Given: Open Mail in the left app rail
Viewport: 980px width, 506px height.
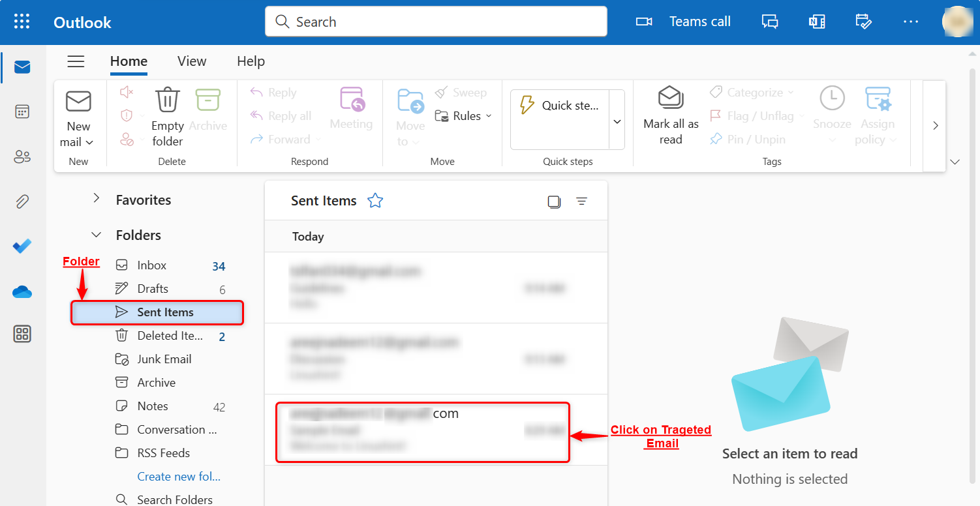Looking at the screenshot, I should pyautogui.click(x=22, y=67).
